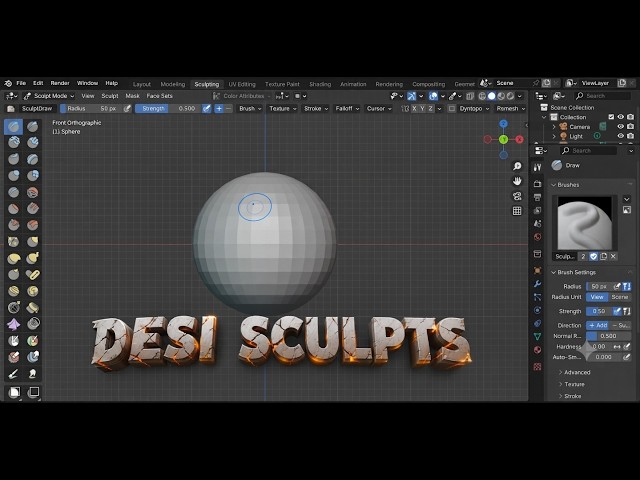Screen dimensions: 640x480
Task: Select the Clay Strips brush tool
Action: pyautogui.click(x=33, y=143)
